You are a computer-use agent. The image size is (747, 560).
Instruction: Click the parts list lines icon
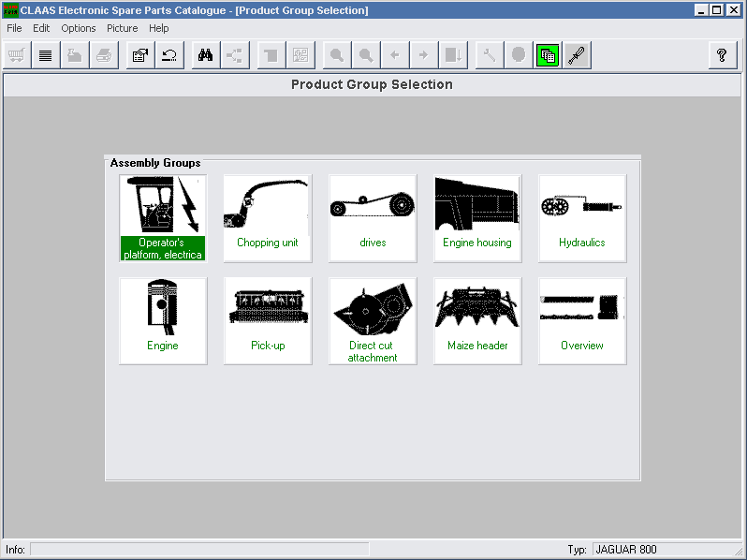(46, 55)
